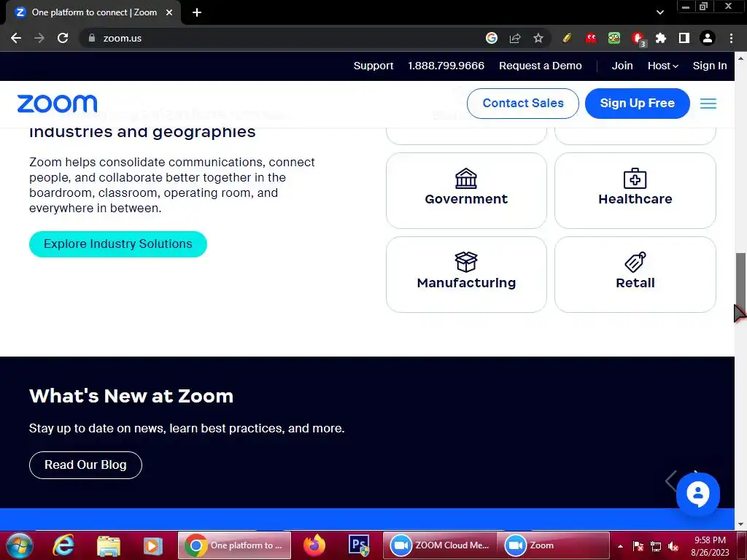Viewport: 747px width, 560px height.
Task: Click the scrollbar up arrow
Action: pyautogui.click(x=740, y=58)
